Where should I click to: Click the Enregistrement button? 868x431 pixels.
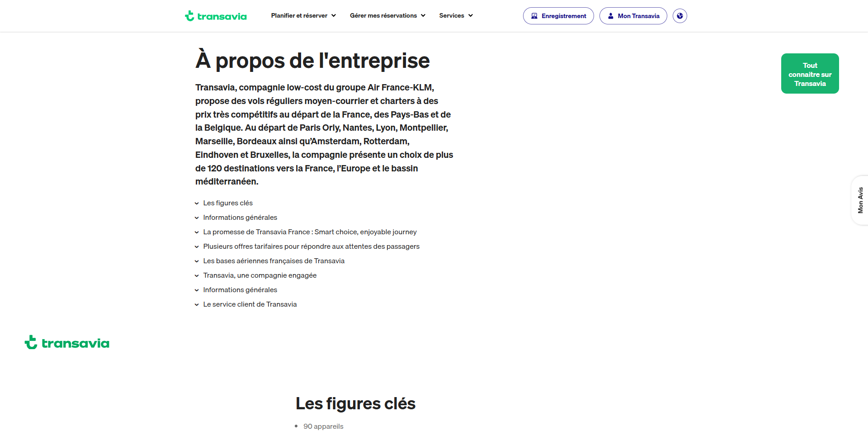[x=558, y=16]
